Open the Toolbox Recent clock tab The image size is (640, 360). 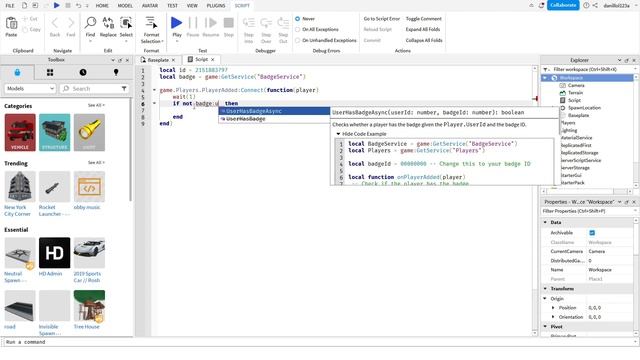pyautogui.click(x=83, y=72)
